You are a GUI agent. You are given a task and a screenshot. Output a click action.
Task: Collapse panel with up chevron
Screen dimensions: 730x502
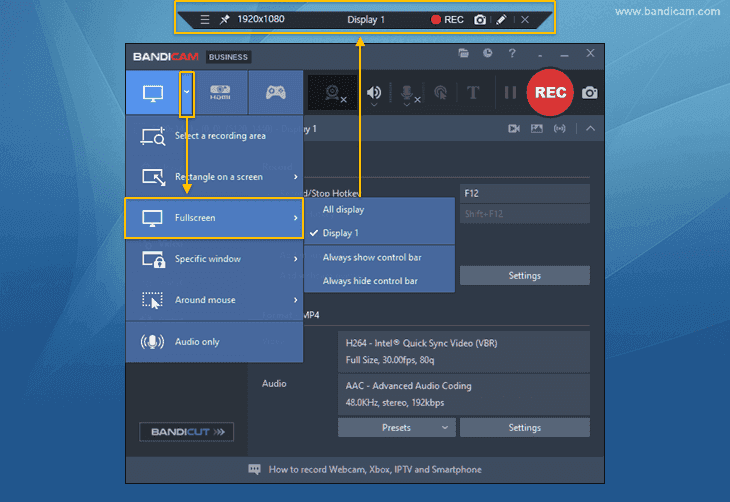pos(590,129)
